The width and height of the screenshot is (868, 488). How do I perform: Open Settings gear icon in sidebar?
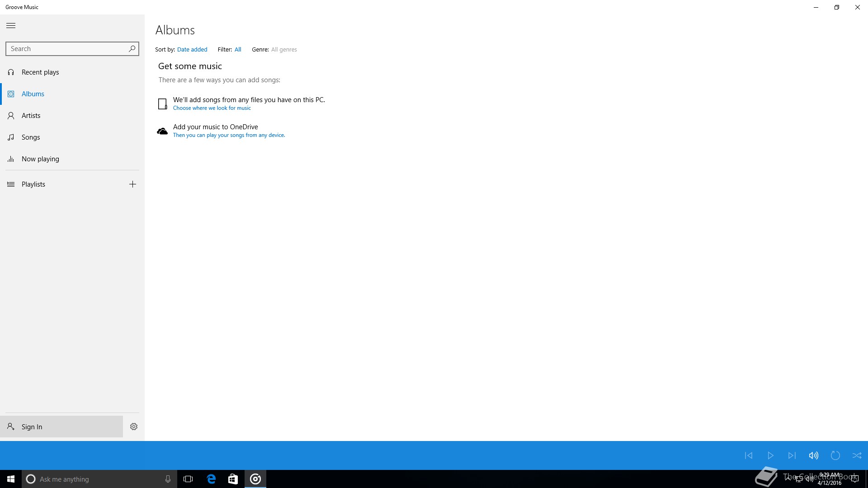134,427
